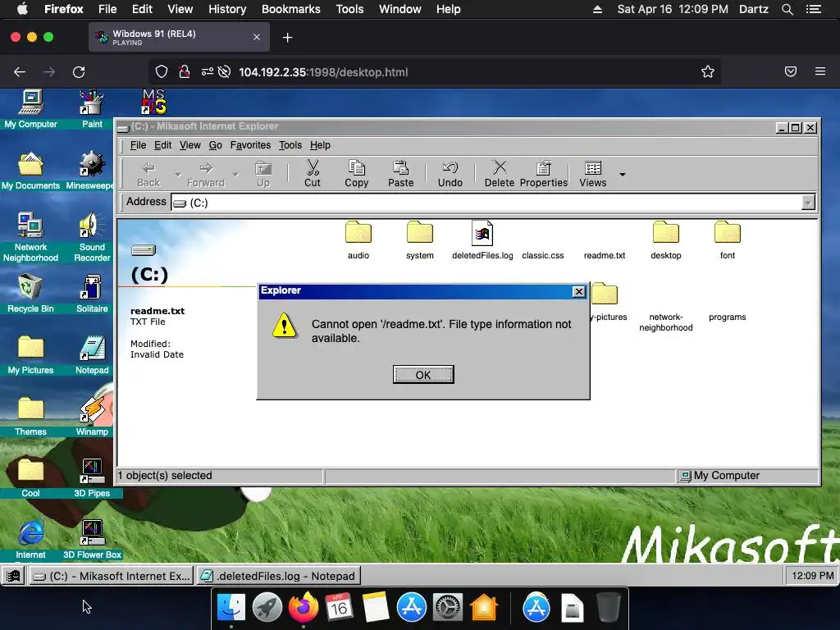840x630 pixels.
Task: Select the font folder
Action: click(x=727, y=240)
